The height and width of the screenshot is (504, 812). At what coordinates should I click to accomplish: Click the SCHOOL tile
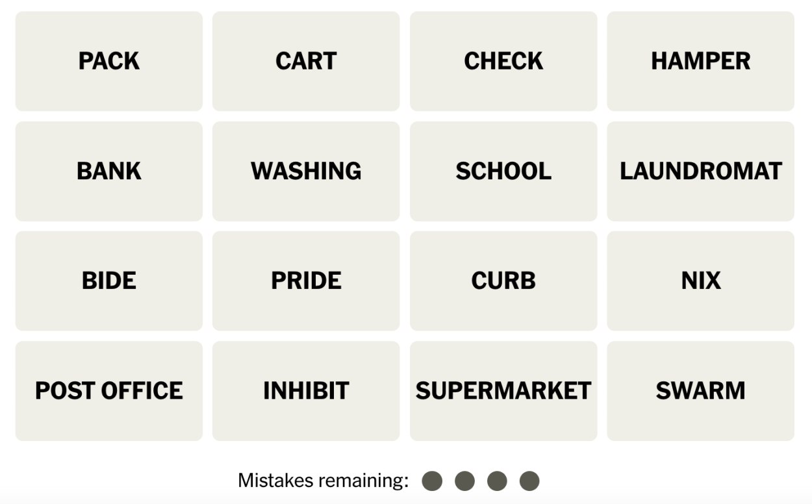click(503, 171)
